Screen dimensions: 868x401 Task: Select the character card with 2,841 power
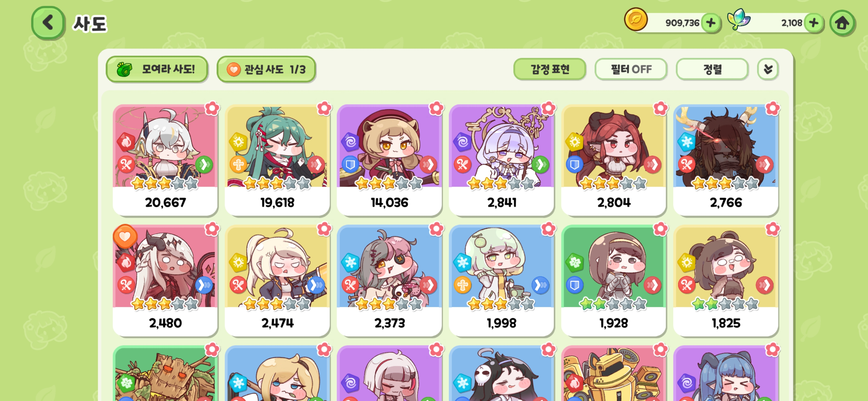click(x=501, y=160)
